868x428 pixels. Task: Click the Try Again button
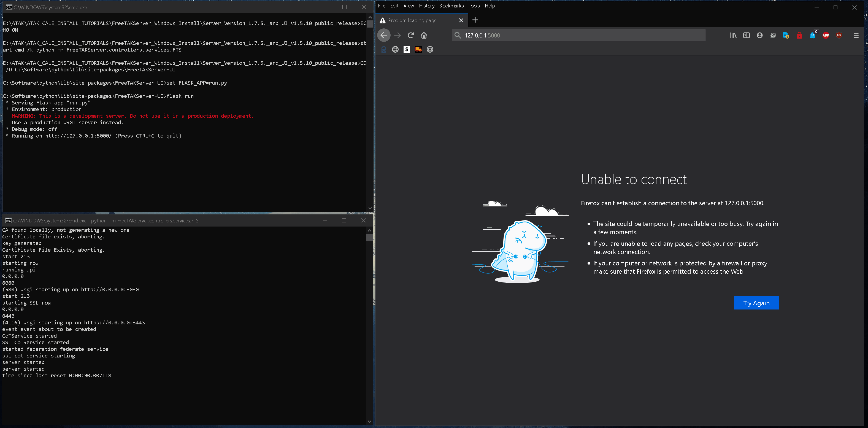756,303
